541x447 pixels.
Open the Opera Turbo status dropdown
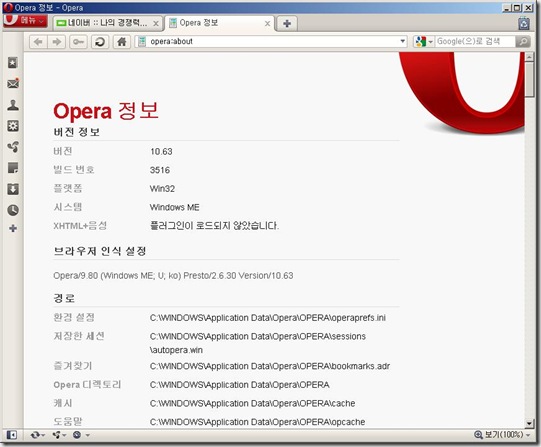[x=81, y=435]
